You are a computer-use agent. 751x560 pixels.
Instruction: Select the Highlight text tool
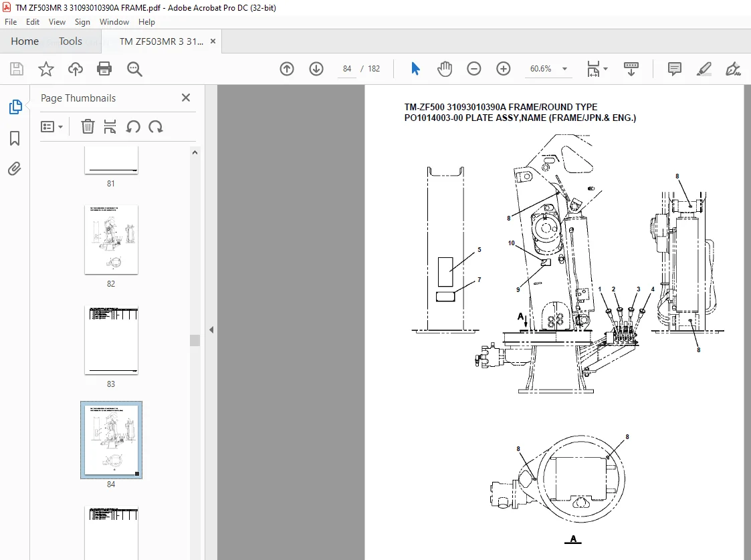click(x=704, y=69)
